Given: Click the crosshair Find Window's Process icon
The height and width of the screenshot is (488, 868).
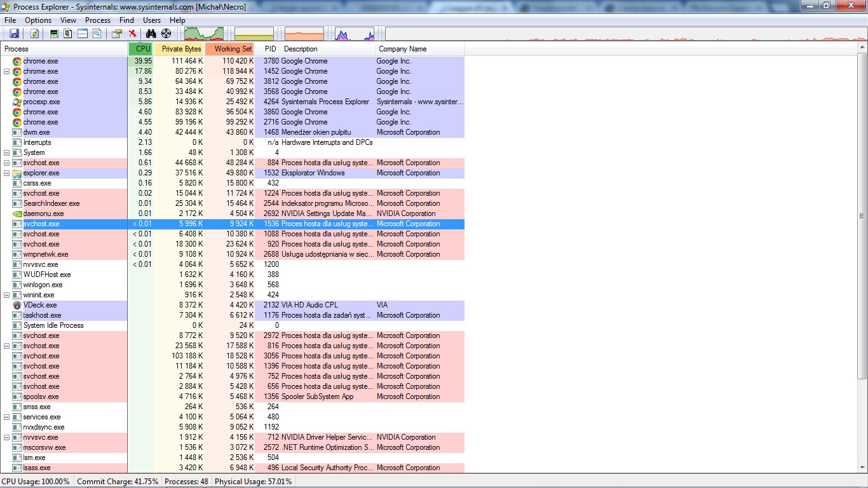Looking at the screenshot, I should pyautogui.click(x=166, y=33).
